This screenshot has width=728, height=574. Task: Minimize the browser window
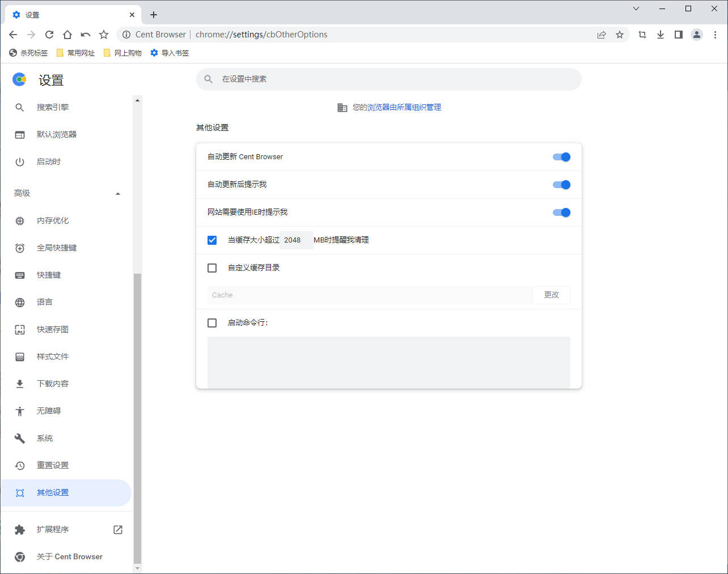(x=662, y=8)
